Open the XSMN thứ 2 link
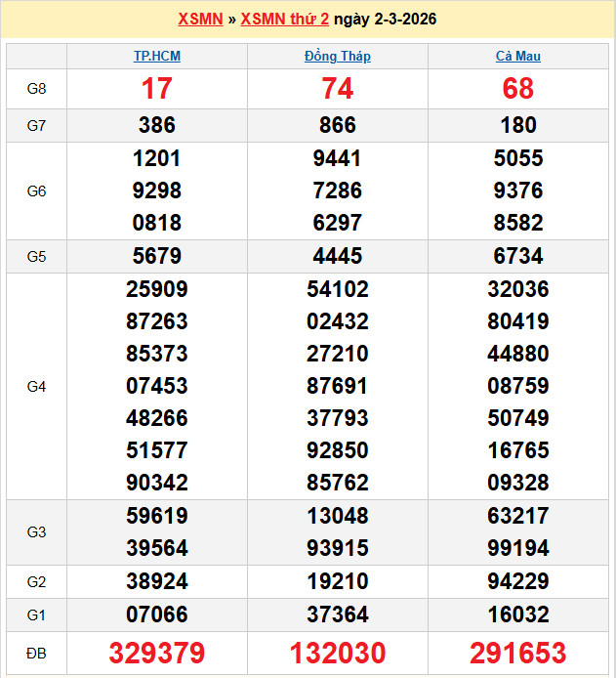 point(284,20)
